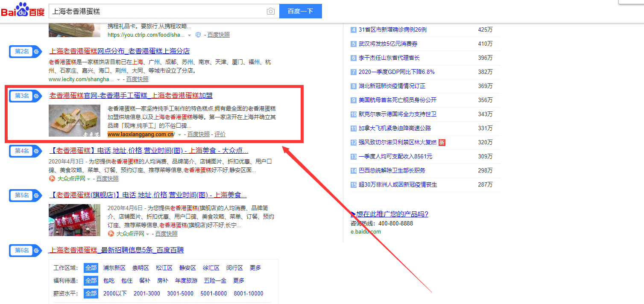The width and height of the screenshot is (644, 304).
Task: Expand the 大众点评网 arrow under the 第4名 result
Action: point(89,179)
